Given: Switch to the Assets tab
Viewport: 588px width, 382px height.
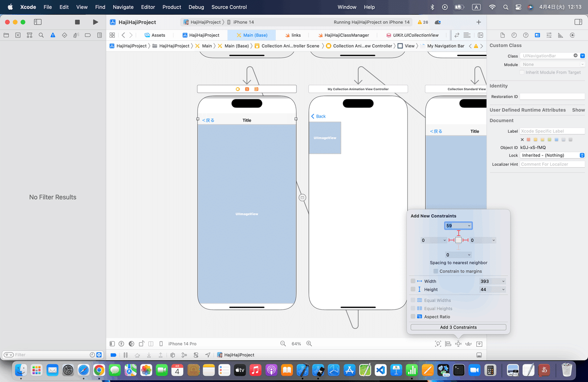Looking at the screenshot, I should pyautogui.click(x=155, y=35).
